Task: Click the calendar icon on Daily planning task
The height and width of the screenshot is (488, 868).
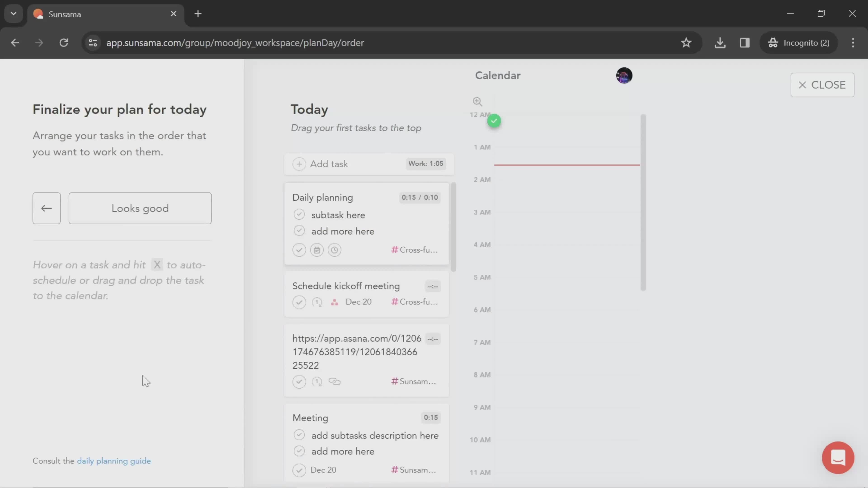Action: tap(317, 250)
